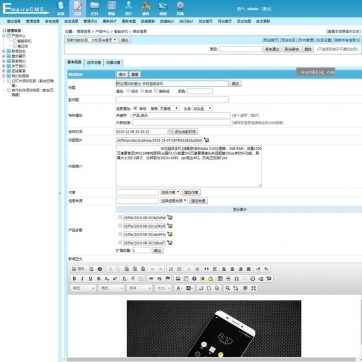Open the 推荐 recommend level dropdown
The height and width of the screenshot is (362, 362).
tap(169, 108)
